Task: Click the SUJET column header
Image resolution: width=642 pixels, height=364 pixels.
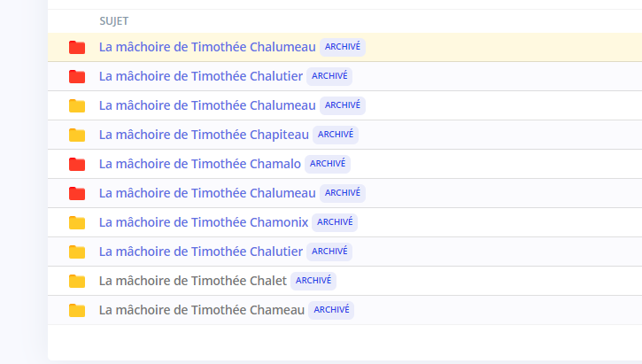Action: [114, 21]
